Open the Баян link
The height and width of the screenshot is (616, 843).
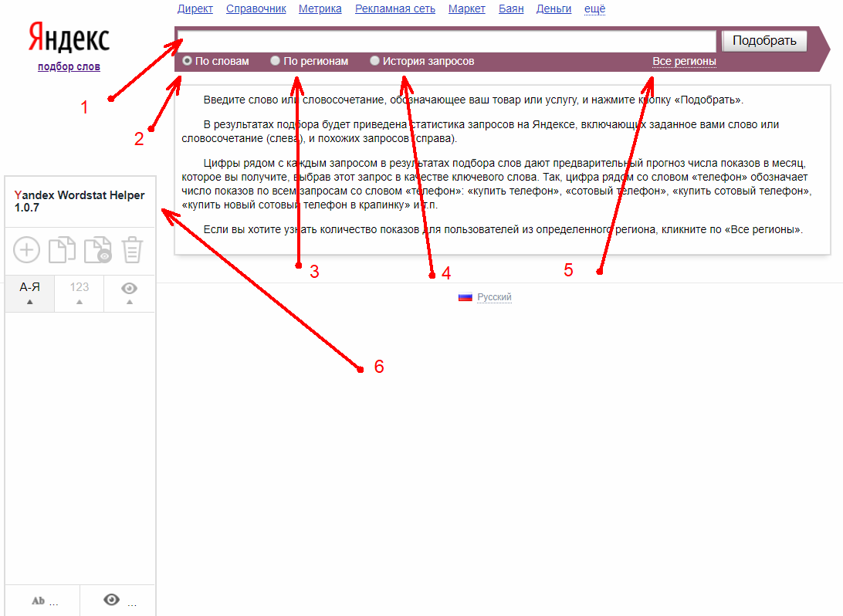(511, 8)
